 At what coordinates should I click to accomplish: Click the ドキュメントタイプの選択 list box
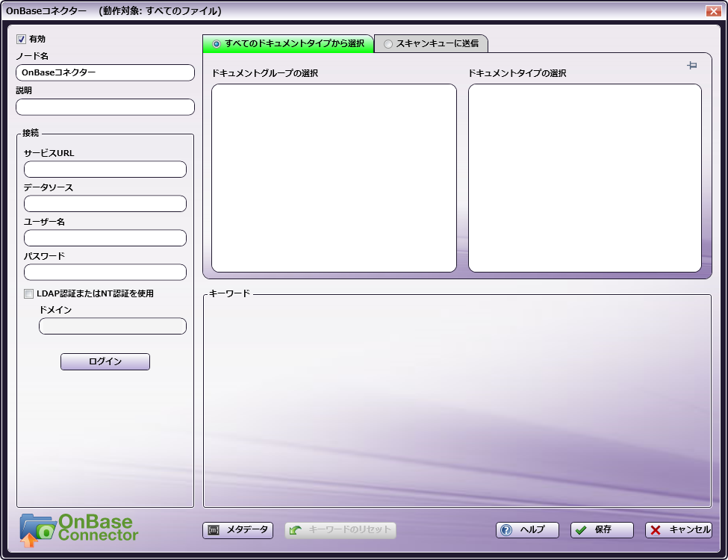pyautogui.click(x=585, y=178)
